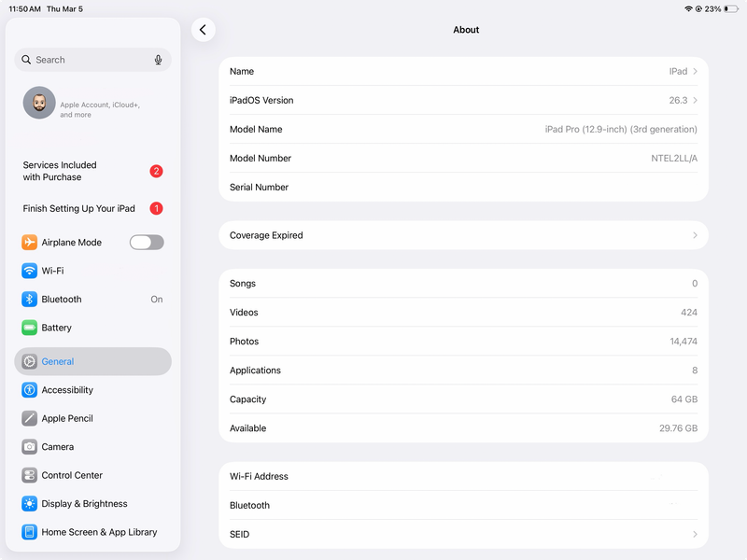Image resolution: width=747 pixels, height=560 pixels.
Task: Tap the Model Name value text
Action: pos(621,129)
